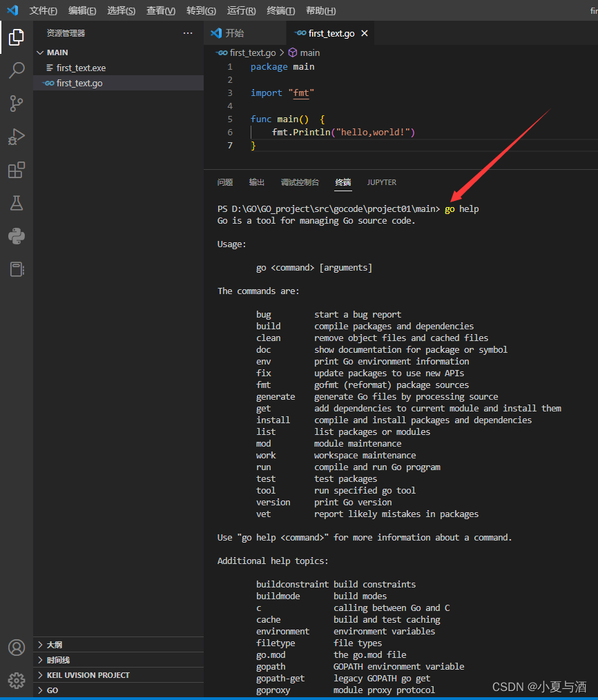Image resolution: width=598 pixels, height=700 pixels.
Task: Click the 'build' command row in terminal
Action: (x=365, y=327)
